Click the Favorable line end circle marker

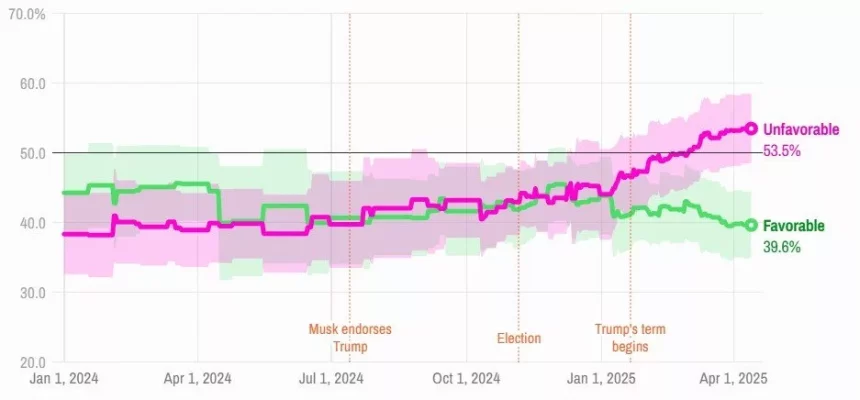[751, 225]
